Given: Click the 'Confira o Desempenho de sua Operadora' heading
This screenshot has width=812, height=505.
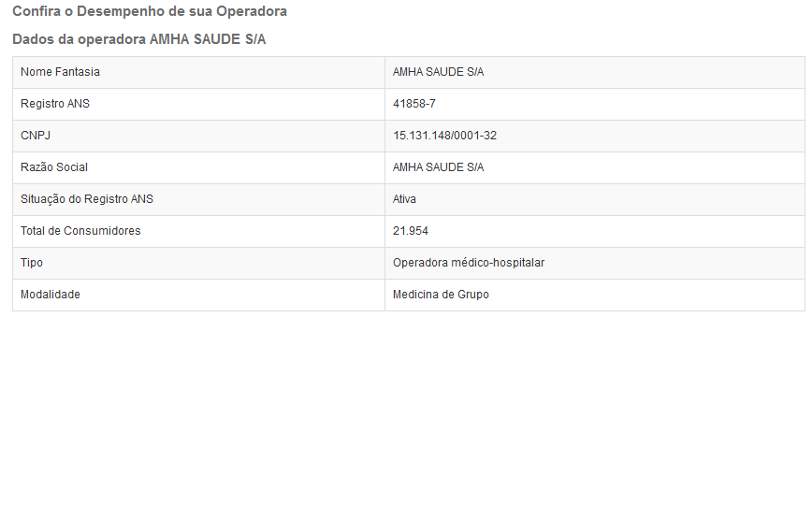Looking at the screenshot, I should pos(149,11).
